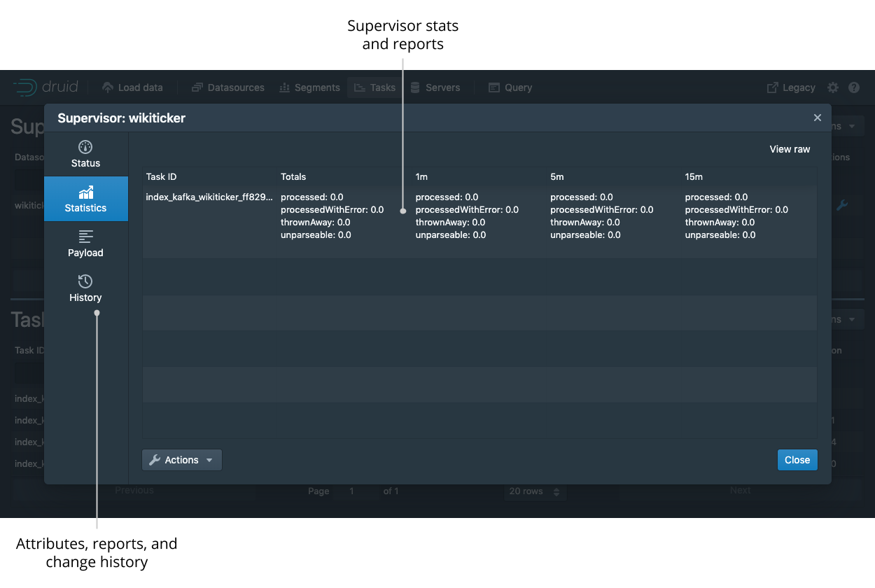This screenshot has width=875, height=588.
Task: Click the Query application icon
Action: click(x=493, y=87)
